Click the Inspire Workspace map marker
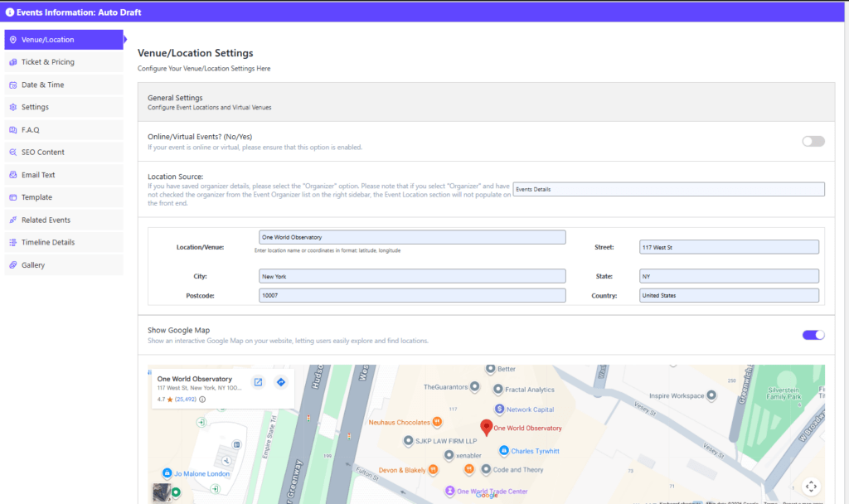Viewport: 849px width, 504px height. 711,395
